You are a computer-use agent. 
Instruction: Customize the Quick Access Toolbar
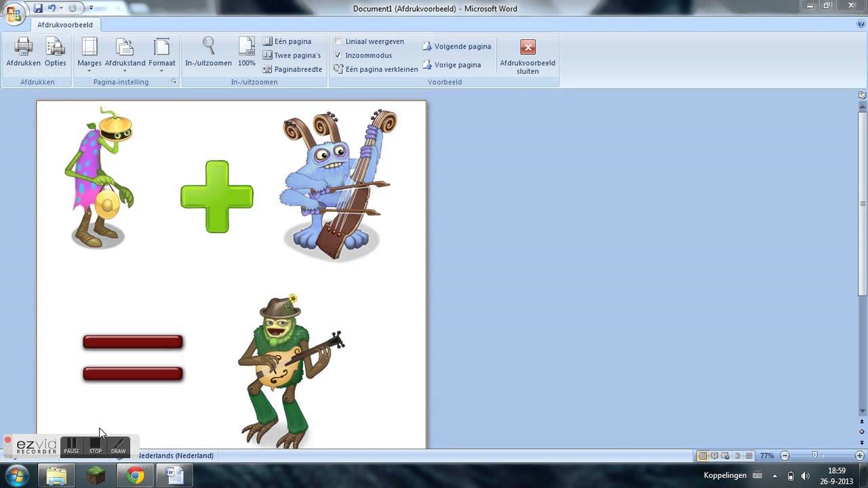coord(91,8)
